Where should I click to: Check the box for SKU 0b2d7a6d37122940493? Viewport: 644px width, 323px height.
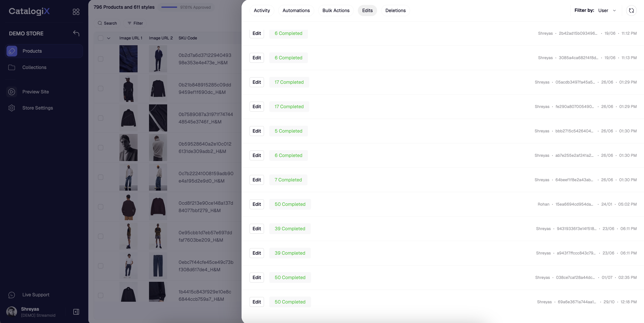tap(101, 59)
